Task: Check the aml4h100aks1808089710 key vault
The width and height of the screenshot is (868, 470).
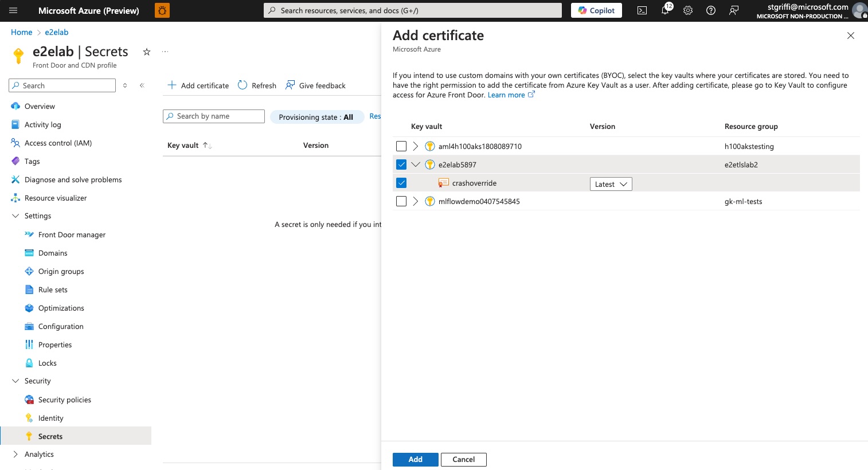Action: pyautogui.click(x=401, y=146)
